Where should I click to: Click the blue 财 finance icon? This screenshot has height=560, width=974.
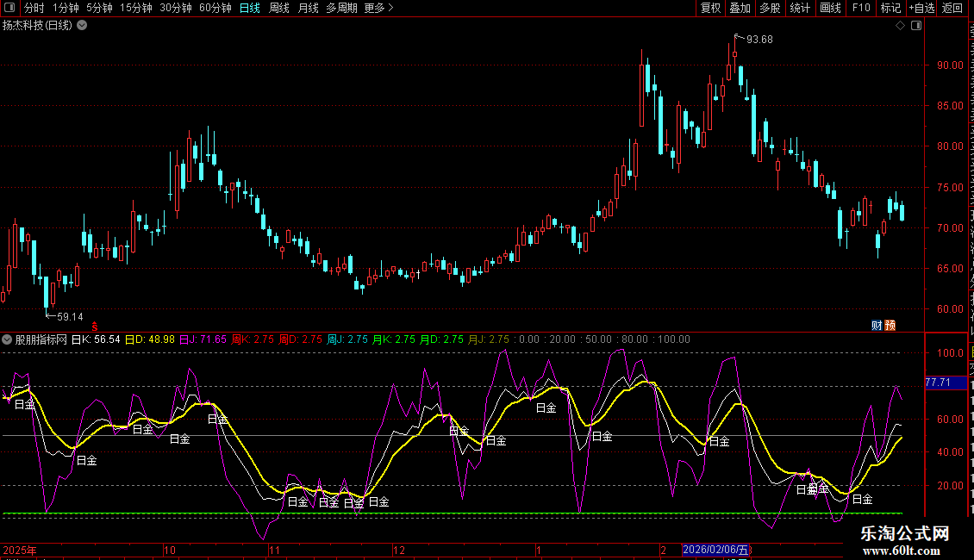point(877,325)
